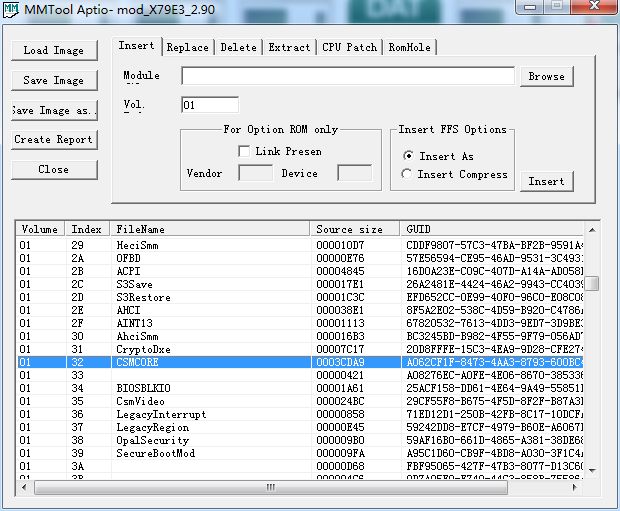
Task: Select the Insert As radio option
Action: (x=408, y=156)
